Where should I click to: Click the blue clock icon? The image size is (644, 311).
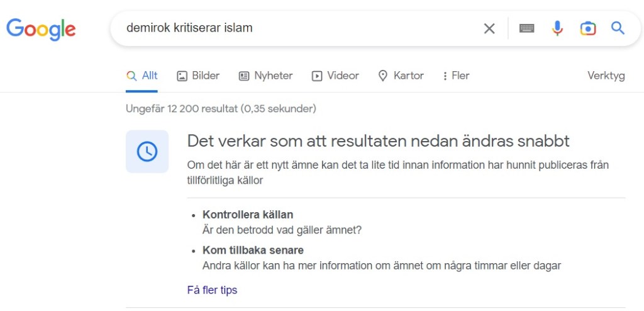point(147,151)
